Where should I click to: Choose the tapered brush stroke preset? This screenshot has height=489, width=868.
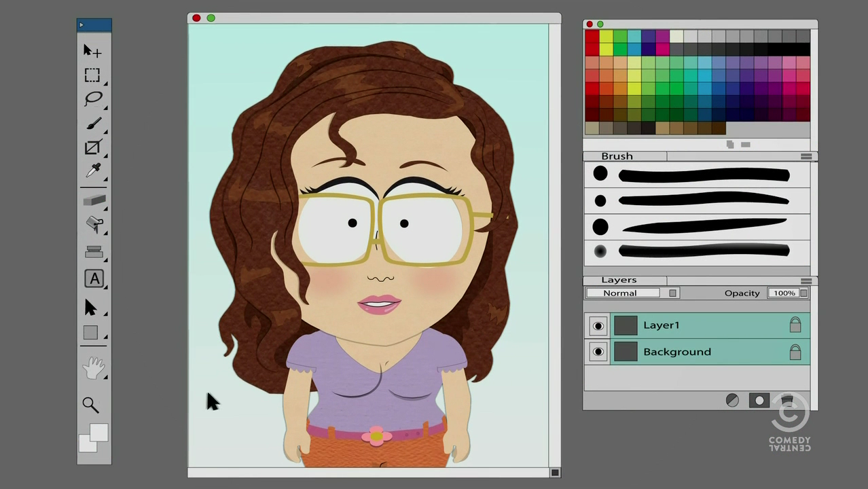704,226
